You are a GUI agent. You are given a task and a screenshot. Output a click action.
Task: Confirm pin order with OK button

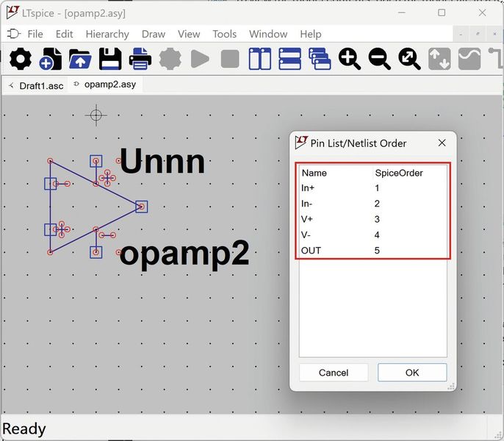(412, 373)
